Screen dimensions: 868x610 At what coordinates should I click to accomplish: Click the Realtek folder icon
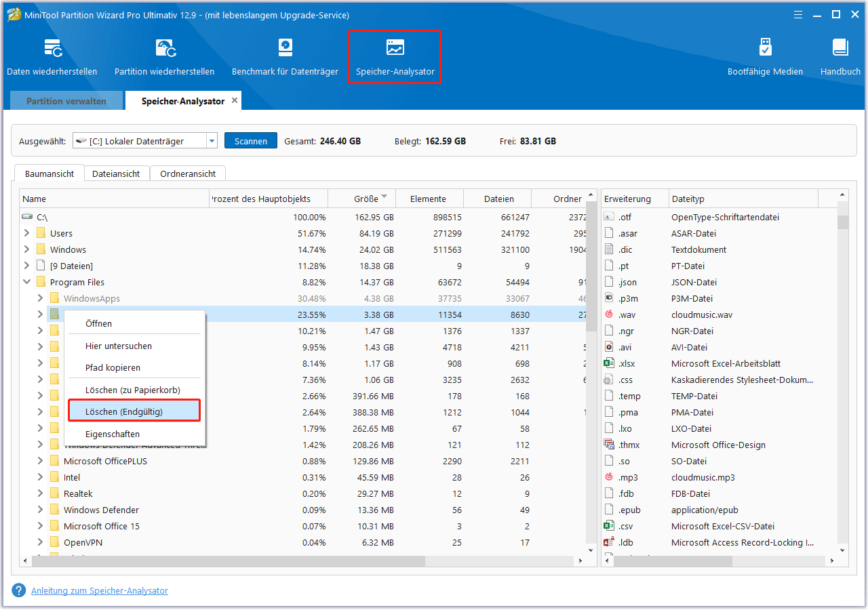(x=55, y=493)
